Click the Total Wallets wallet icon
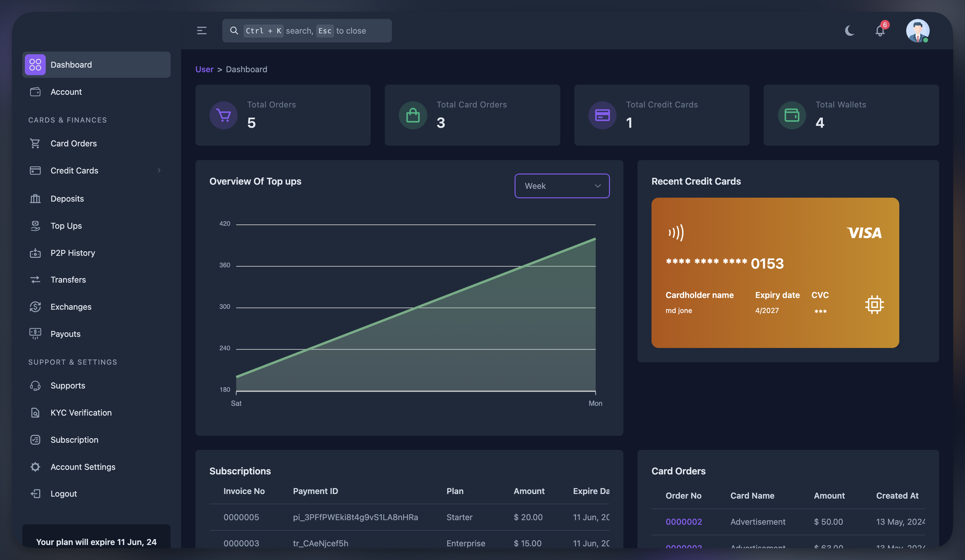This screenshot has width=965, height=560. click(x=791, y=115)
